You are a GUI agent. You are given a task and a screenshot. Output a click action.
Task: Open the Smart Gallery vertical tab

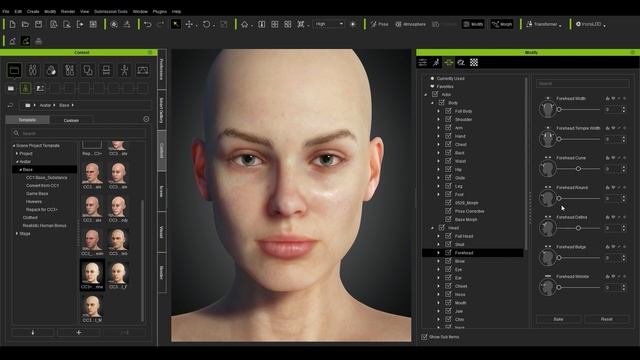[x=162, y=110]
